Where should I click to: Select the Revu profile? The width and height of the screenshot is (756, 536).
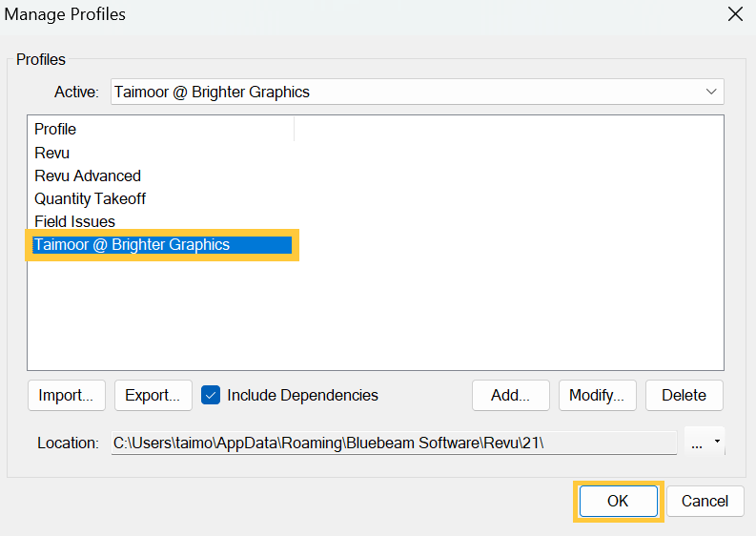coord(52,153)
